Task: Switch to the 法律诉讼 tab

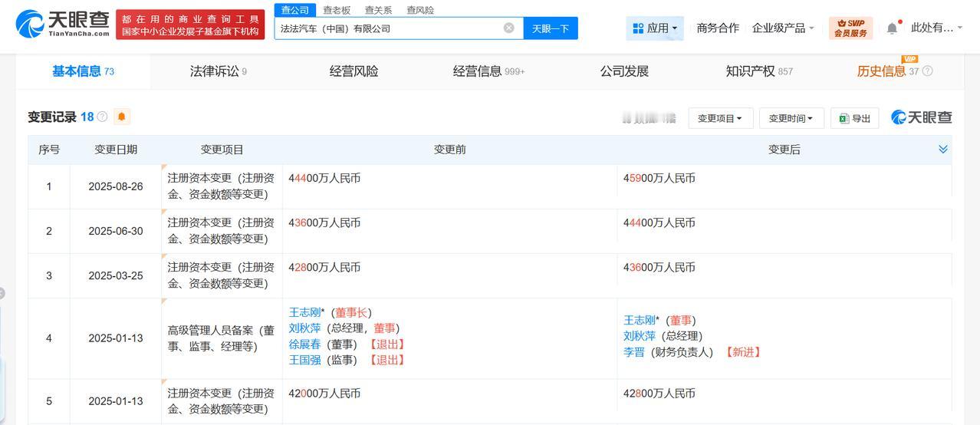Action: tap(219, 71)
